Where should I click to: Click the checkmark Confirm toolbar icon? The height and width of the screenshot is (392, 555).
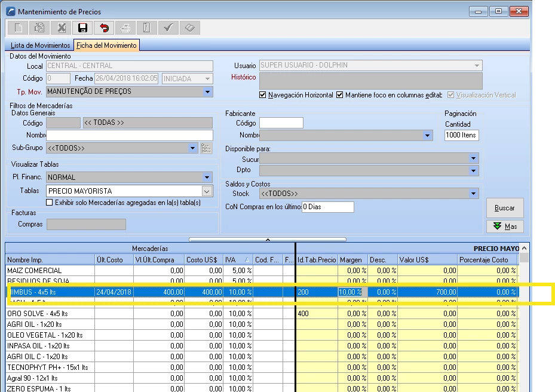pos(168,27)
